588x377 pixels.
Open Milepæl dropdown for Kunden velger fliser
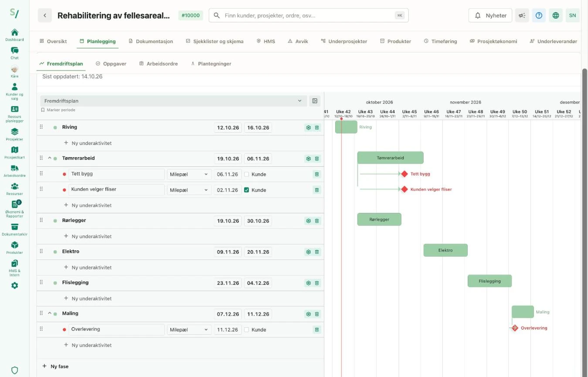189,190
